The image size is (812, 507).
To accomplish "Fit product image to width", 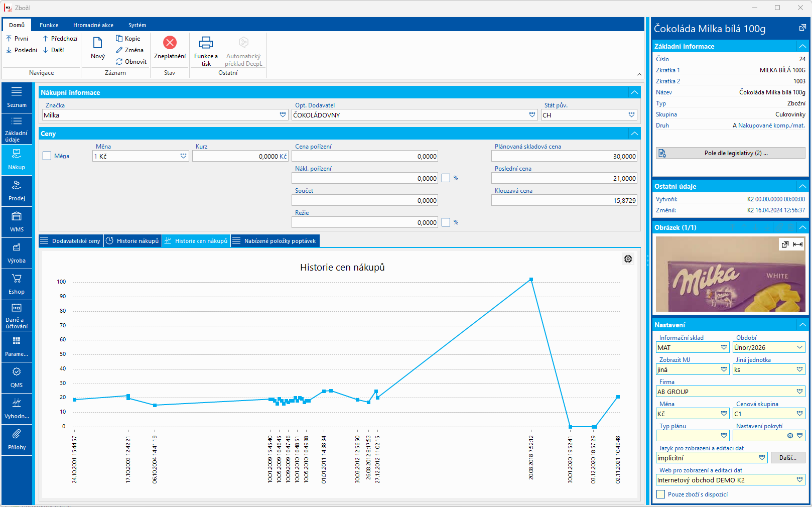I will tap(797, 244).
